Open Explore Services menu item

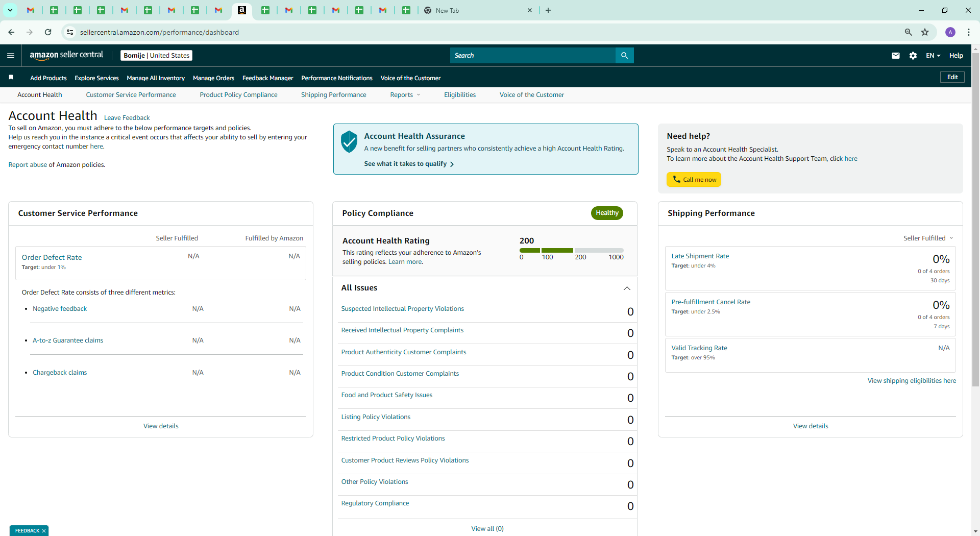(96, 78)
